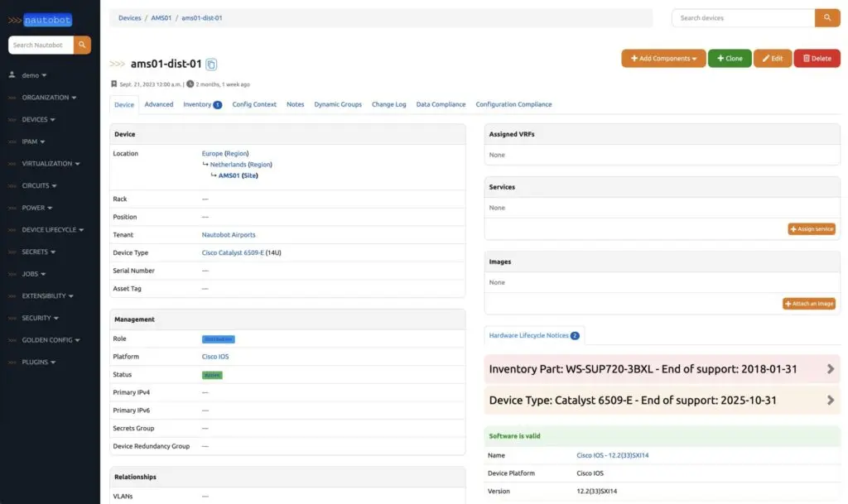Expand the Circuits sidebar menu
Viewport: 848px width, 504px height.
tap(39, 186)
